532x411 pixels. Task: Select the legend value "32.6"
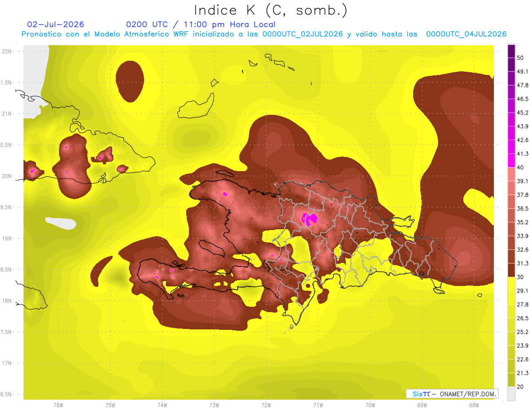[x=523, y=250]
